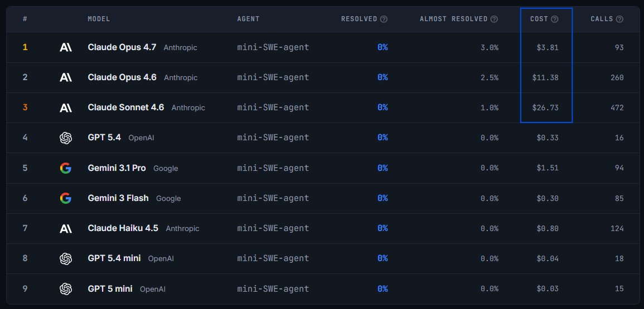Click the 472 calls value

pyautogui.click(x=617, y=108)
